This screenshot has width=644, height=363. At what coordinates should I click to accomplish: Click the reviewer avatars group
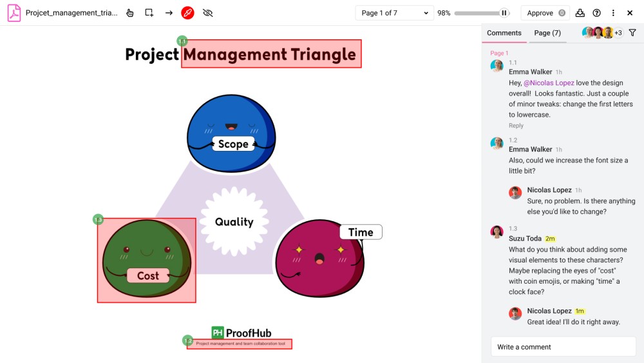(598, 33)
